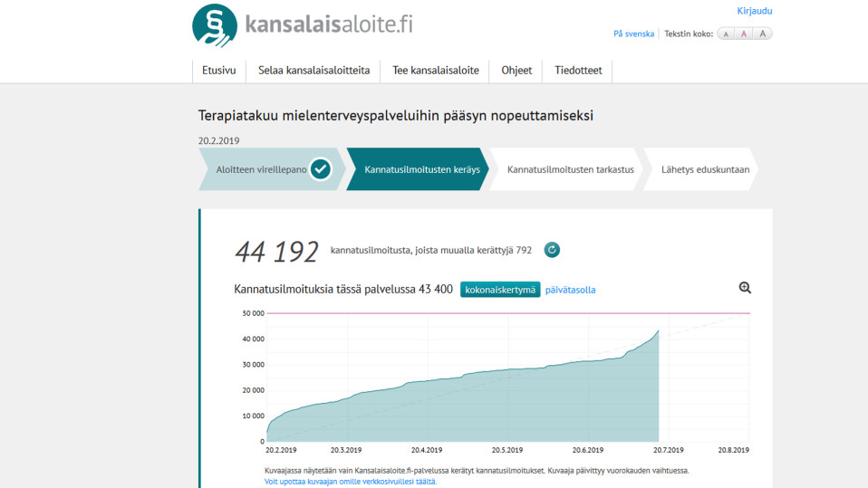Click the chart note starting 'Kuvaajassa näytetään vain'
The image size is (868, 488).
tap(477, 471)
